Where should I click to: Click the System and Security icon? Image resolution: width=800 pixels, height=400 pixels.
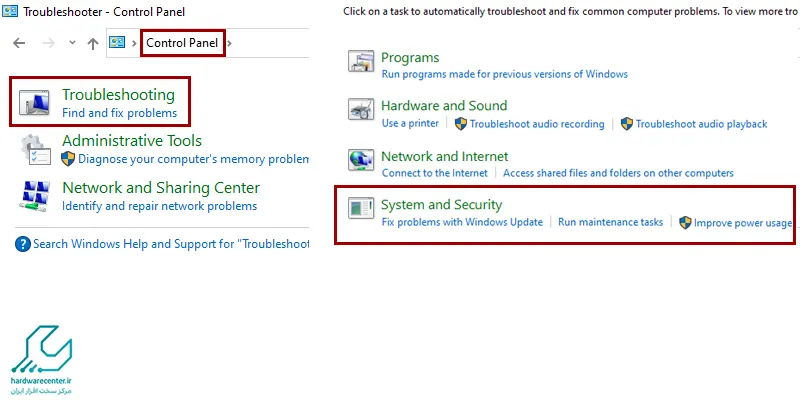pos(361,208)
